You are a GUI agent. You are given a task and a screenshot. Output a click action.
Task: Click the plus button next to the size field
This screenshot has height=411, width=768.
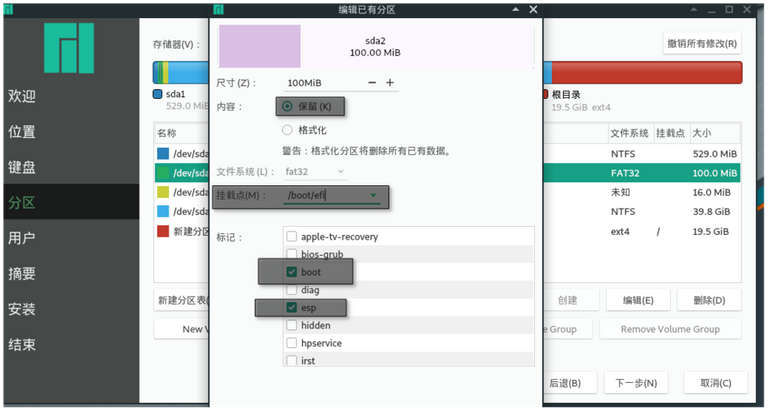point(390,83)
